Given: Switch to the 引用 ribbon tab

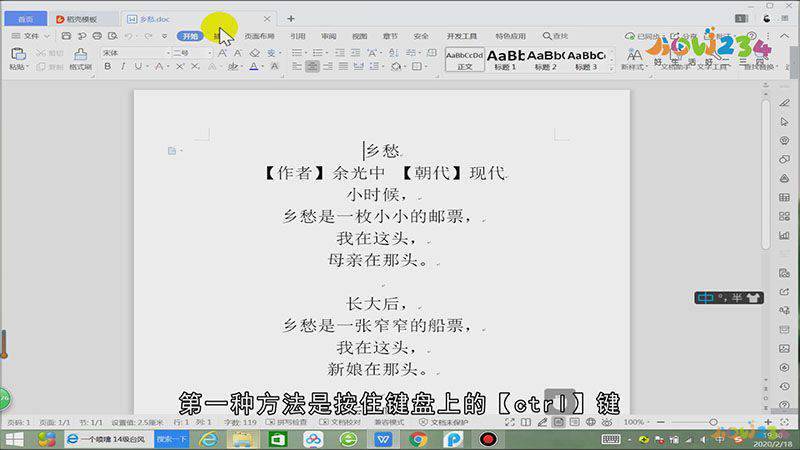Looking at the screenshot, I should (297, 36).
